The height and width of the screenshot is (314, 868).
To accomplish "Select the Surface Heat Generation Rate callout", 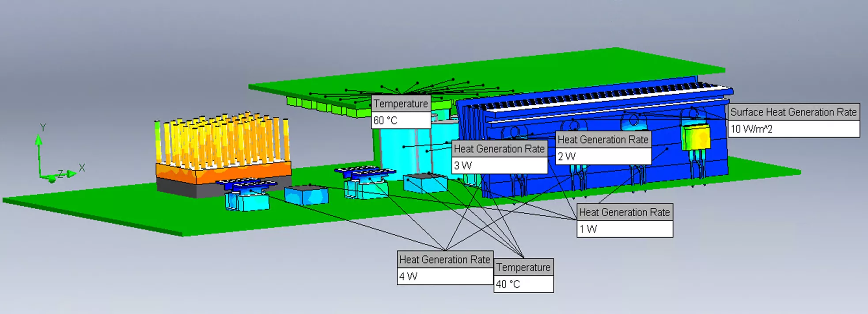I will pos(793,120).
